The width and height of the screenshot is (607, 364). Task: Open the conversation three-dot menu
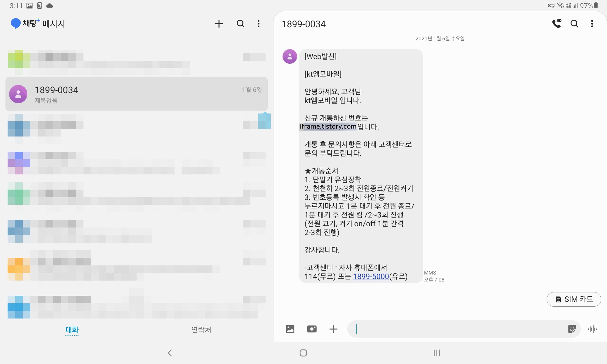click(592, 24)
